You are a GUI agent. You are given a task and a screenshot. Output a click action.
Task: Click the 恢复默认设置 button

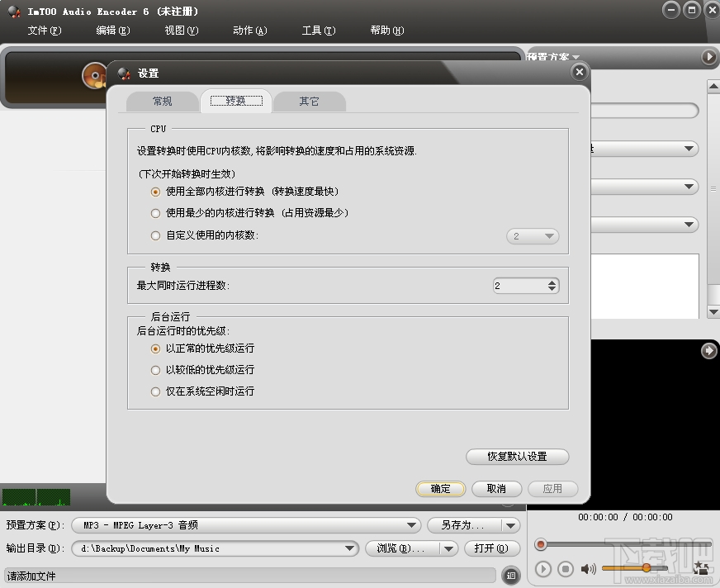pyautogui.click(x=517, y=457)
